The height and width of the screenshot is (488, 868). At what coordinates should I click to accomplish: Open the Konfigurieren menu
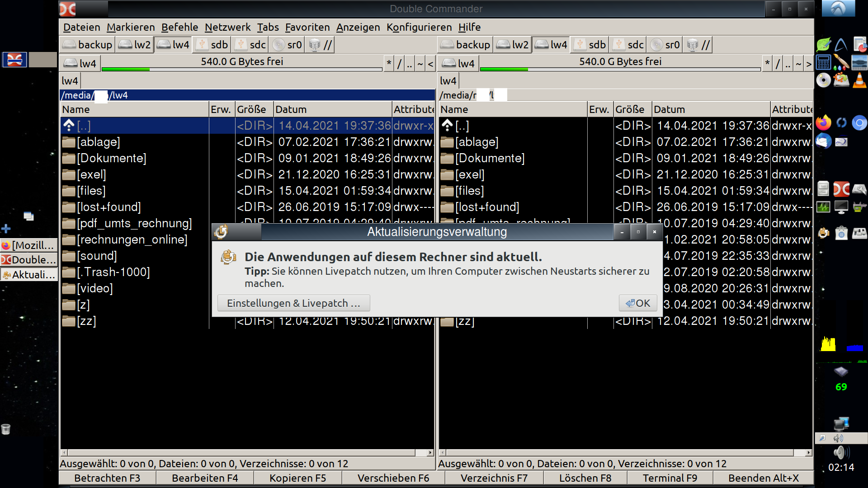419,27
